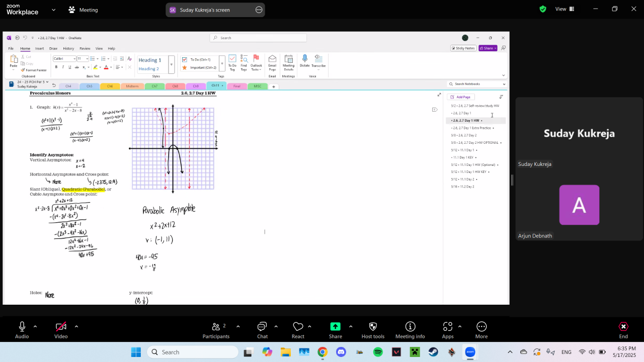Expand the Audio options arrow
Screen dimensions: 644x362
[x=35, y=326]
